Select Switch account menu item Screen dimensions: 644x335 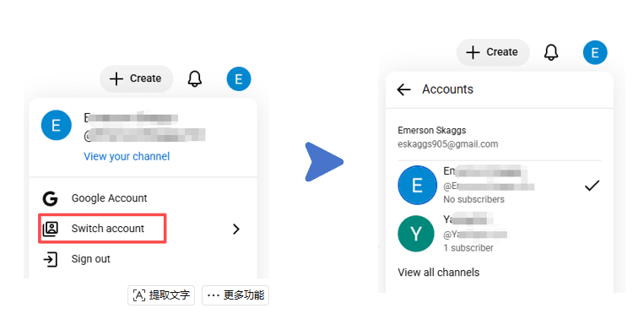pos(107,229)
